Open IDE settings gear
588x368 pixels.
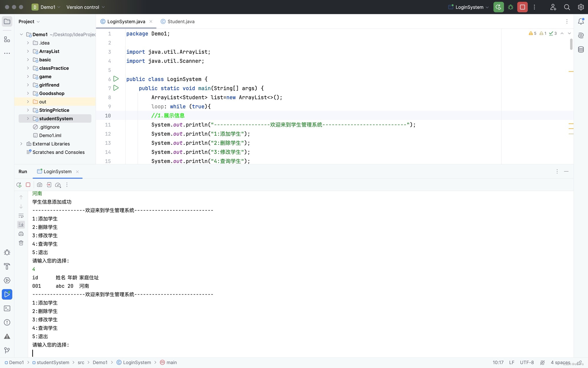[x=581, y=7]
